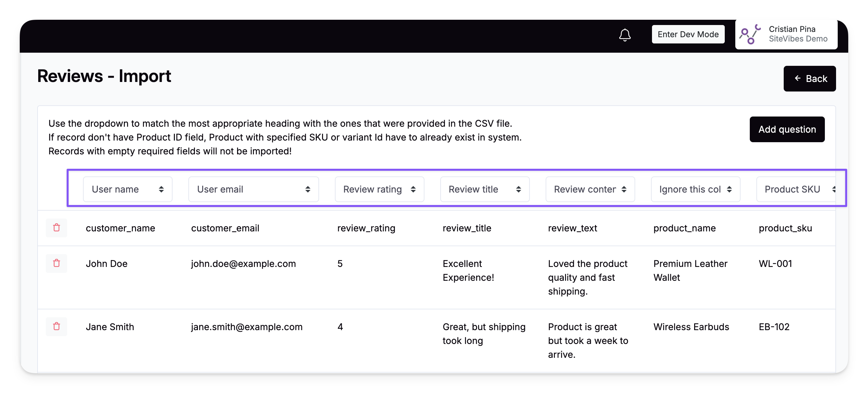Screen dimensions: 868x393
Task: Click the back arrow icon
Action: (797, 78)
